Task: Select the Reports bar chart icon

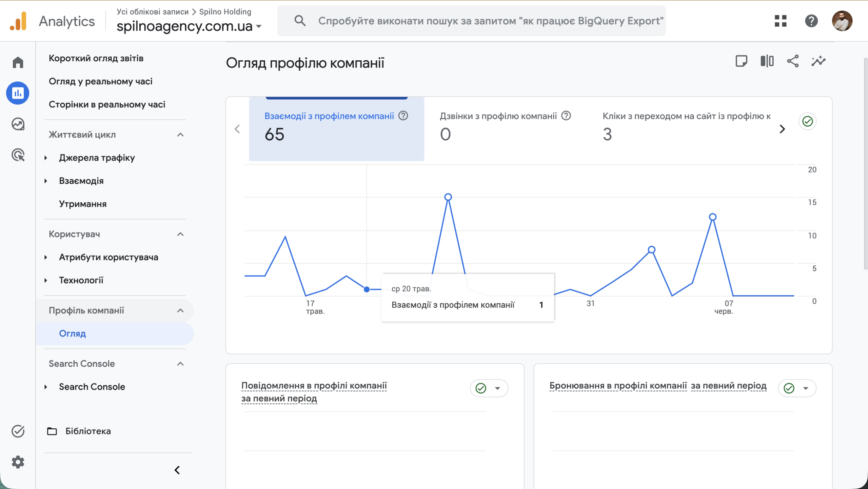Action: (18, 93)
